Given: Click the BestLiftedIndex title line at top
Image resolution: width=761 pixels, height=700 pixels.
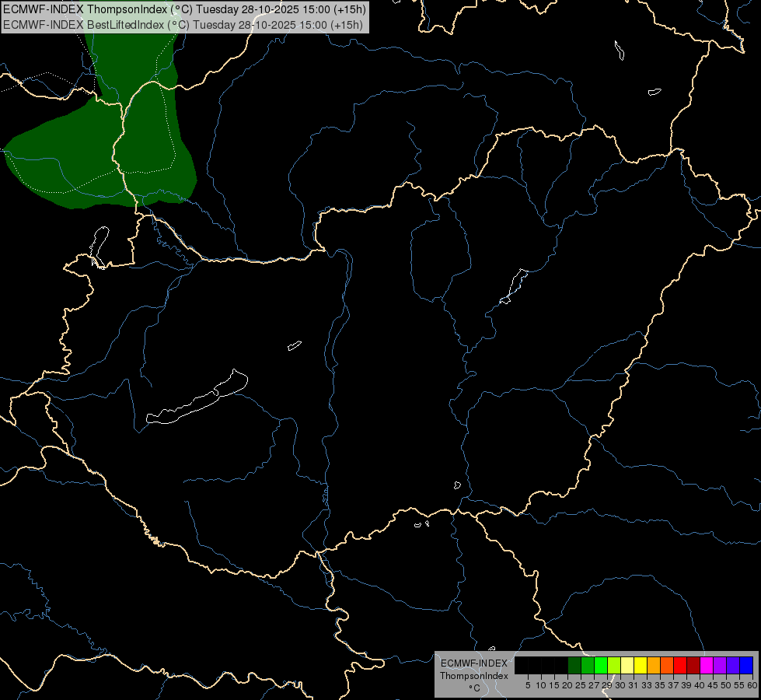Looking at the screenshot, I should coord(183,25).
